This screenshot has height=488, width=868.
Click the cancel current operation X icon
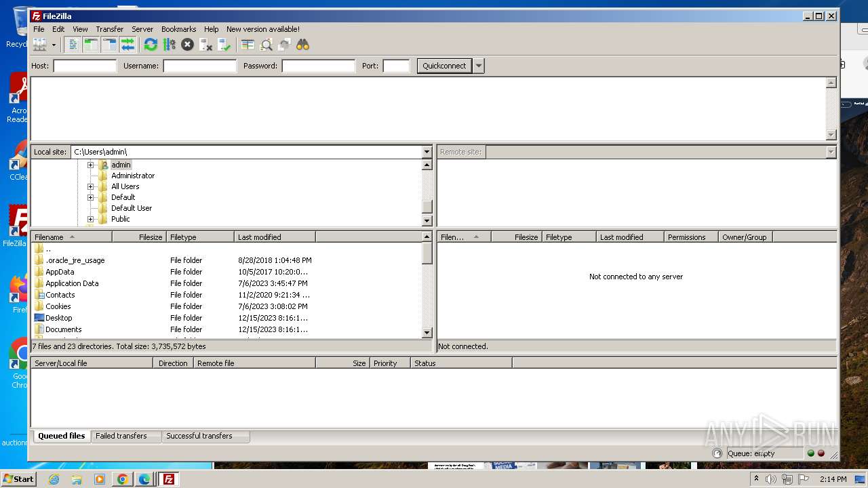[187, 45]
